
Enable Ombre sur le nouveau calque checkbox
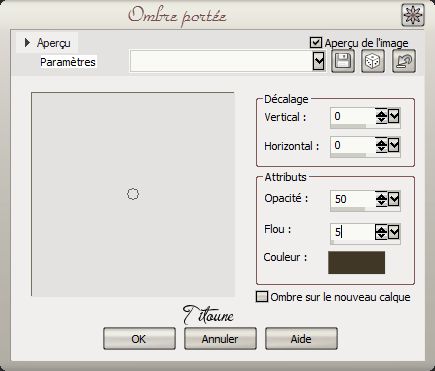[262, 297]
